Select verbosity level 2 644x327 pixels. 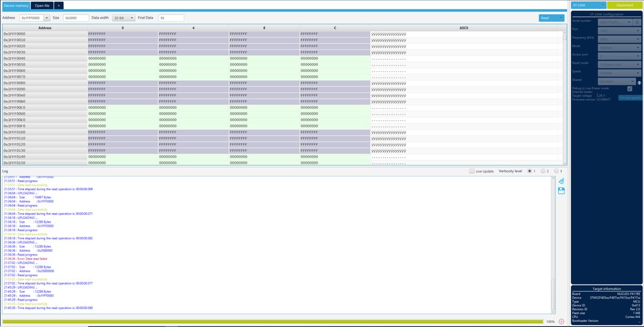pyautogui.click(x=543, y=171)
